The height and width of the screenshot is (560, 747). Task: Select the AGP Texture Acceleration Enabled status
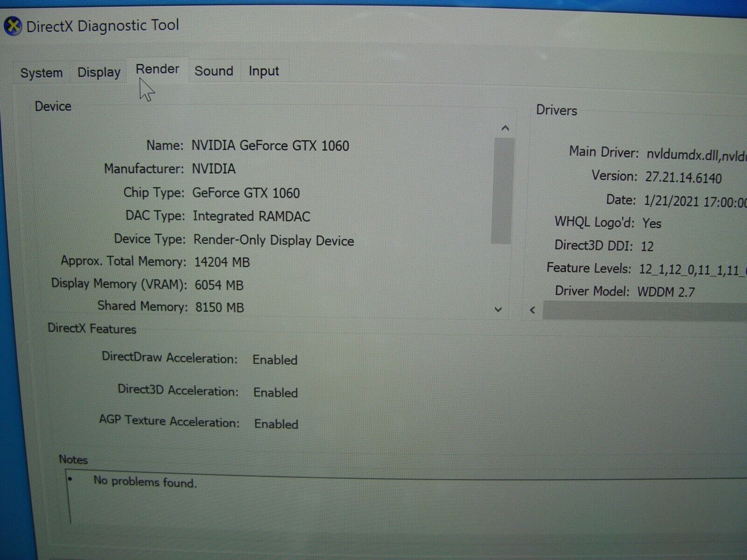(276, 424)
